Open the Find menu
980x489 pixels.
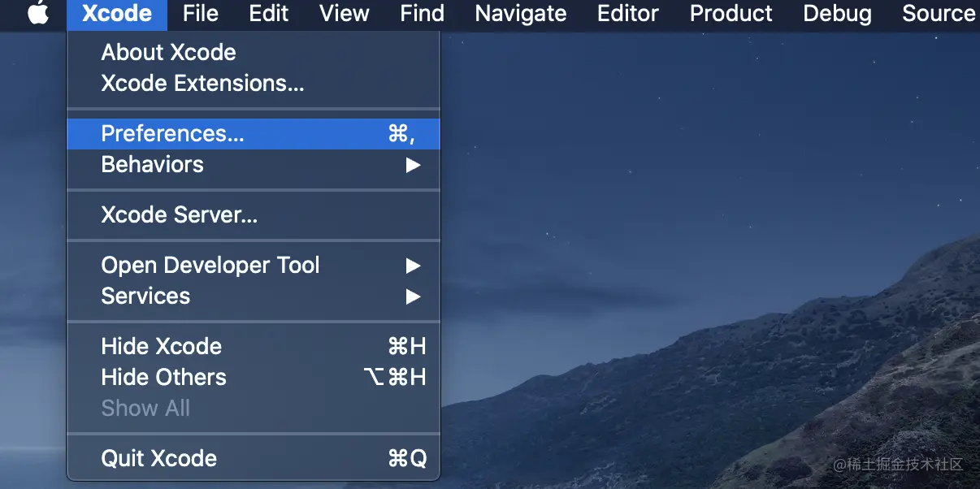click(421, 13)
